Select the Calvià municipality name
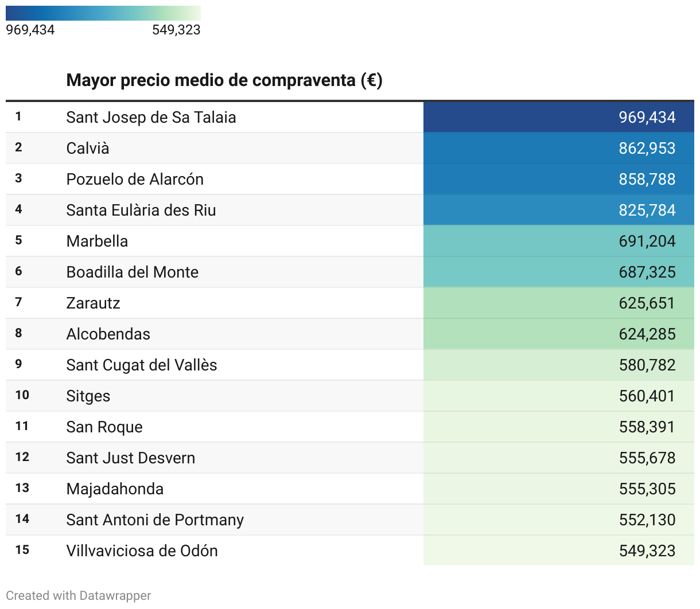Screen dimensions: 700x609 tap(88, 149)
